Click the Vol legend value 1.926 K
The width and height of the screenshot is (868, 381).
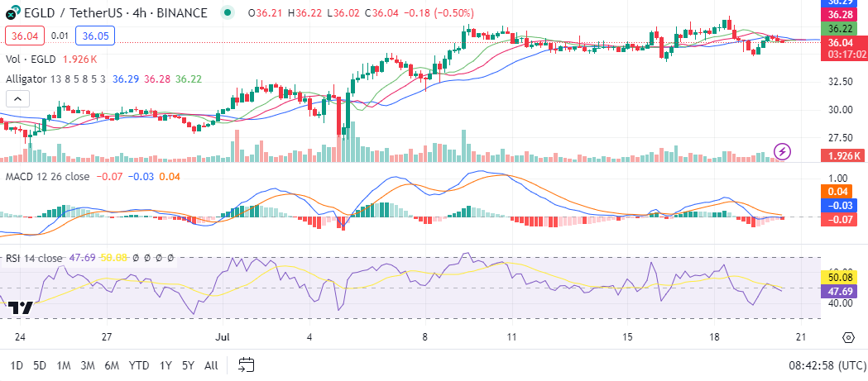click(x=80, y=60)
